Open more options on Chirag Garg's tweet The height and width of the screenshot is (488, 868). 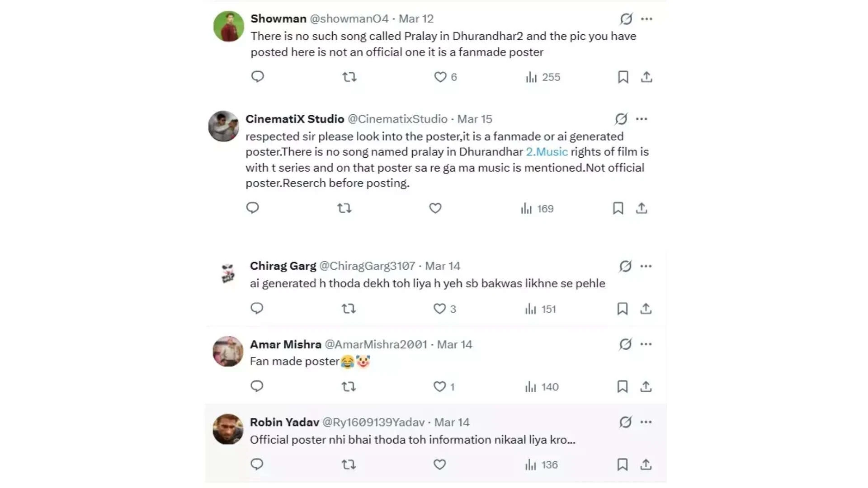646,266
